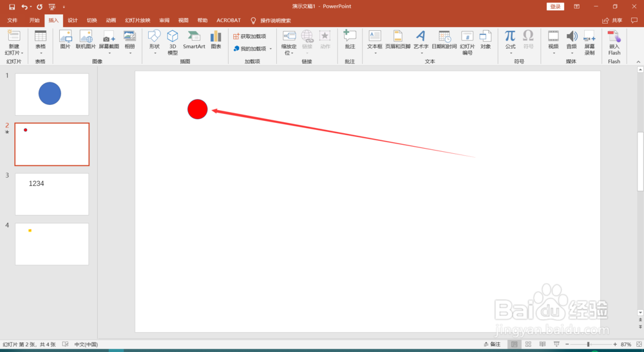Collapse the ribbon with the chevron
644x352 pixels.
pos(638,62)
